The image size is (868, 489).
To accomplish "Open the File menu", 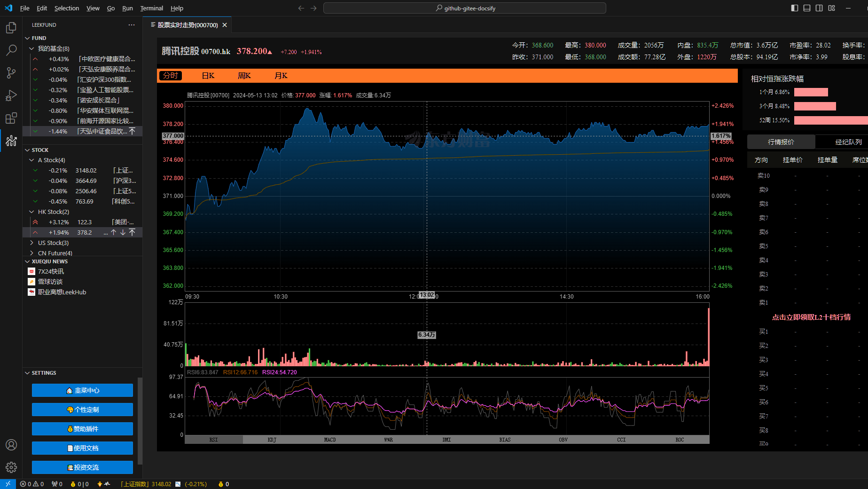I will 25,8.
